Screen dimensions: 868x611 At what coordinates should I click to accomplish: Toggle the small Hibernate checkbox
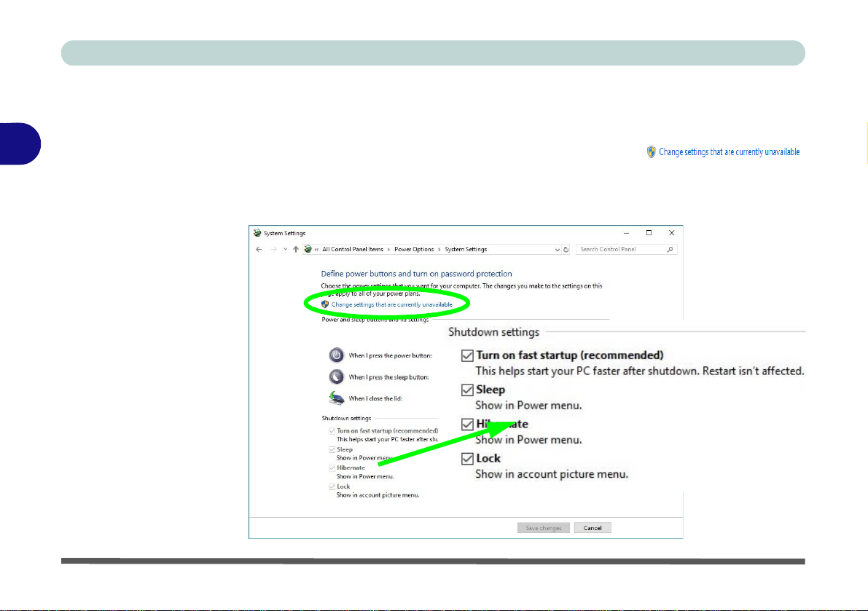[x=332, y=468]
